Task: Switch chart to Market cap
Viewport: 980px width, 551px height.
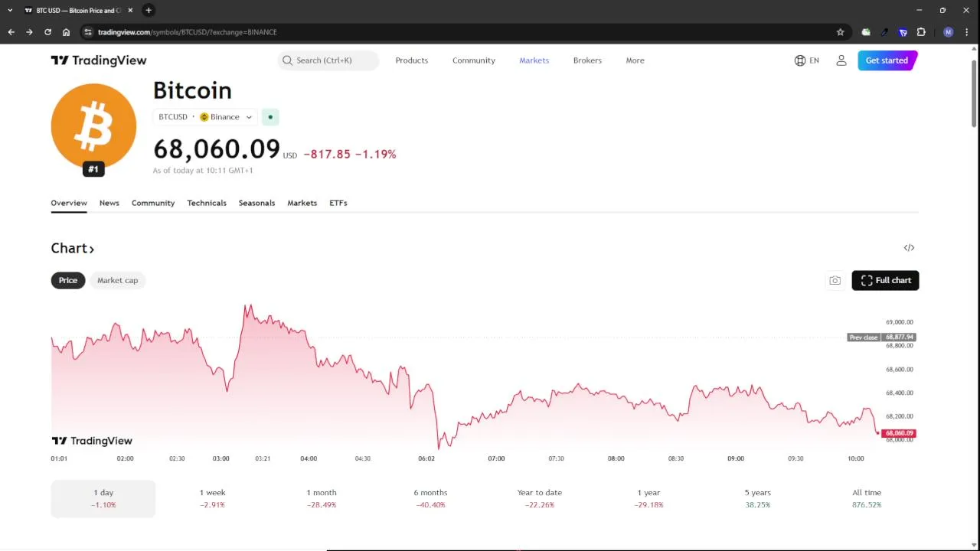Action: 117,280
